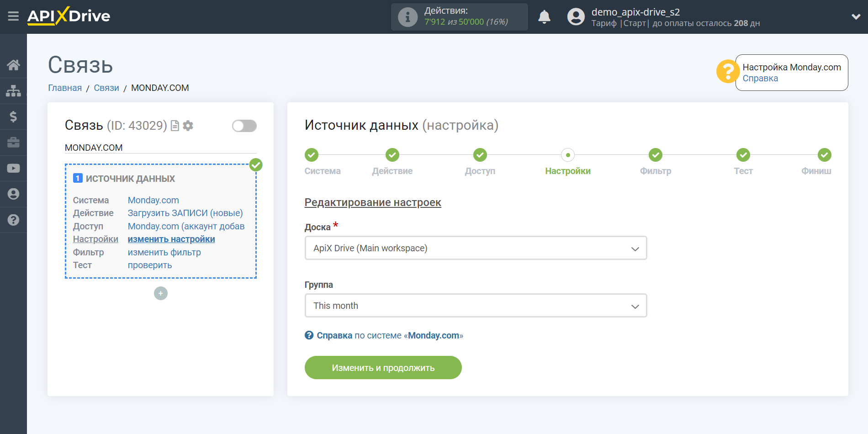Click изменить настройки link
The height and width of the screenshot is (434, 868).
(x=171, y=239)
